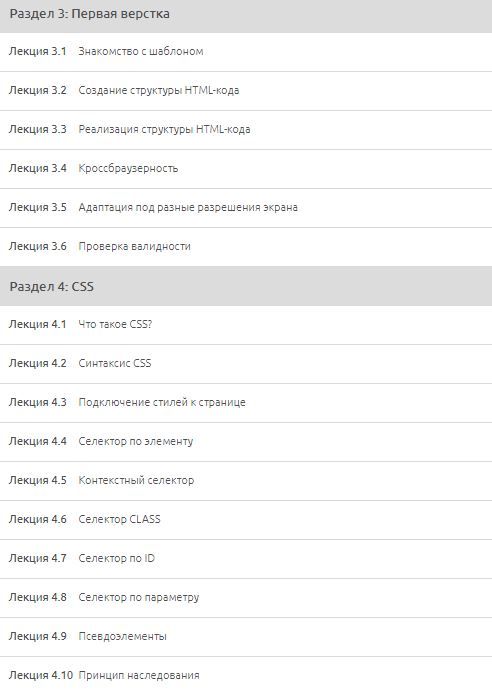The width and height of the screenshot is (492, 690).
Task: Go to lecture 4.8 Селектор по параметру
Action: click(246, 598)
